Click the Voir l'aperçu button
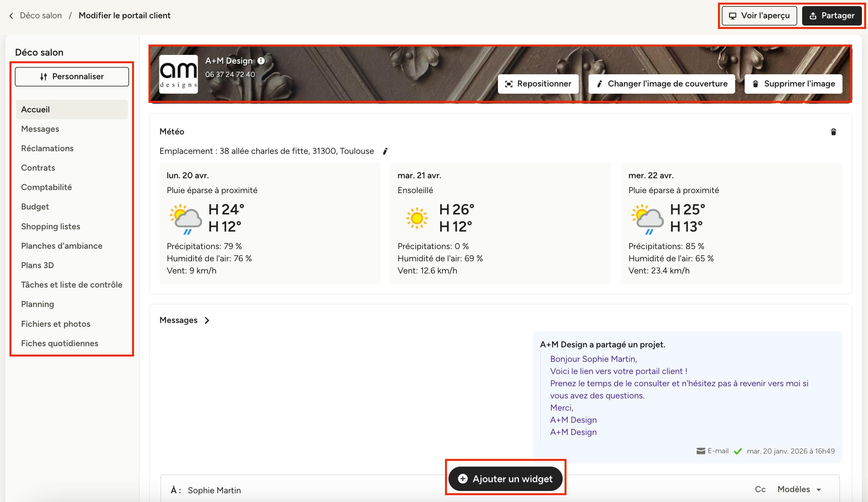 (759, 16)
